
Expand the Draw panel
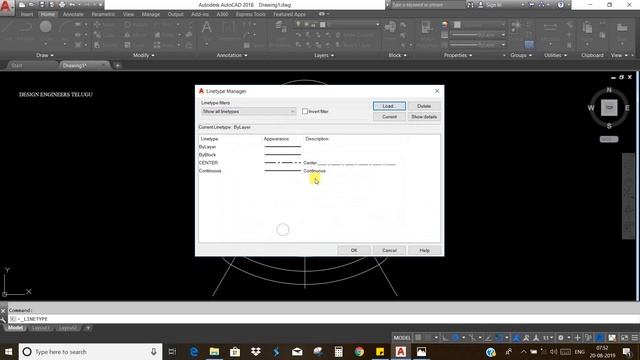tap(44, 55)
